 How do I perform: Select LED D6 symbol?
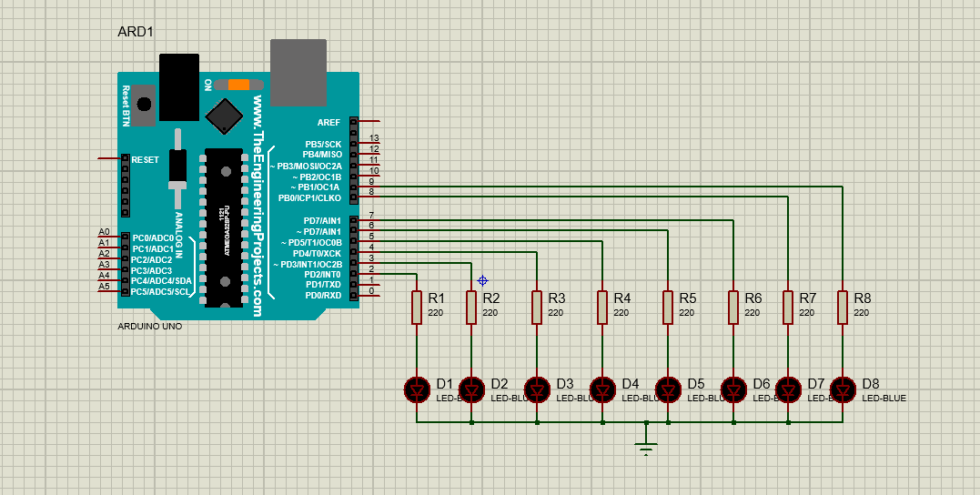(733, 390)
